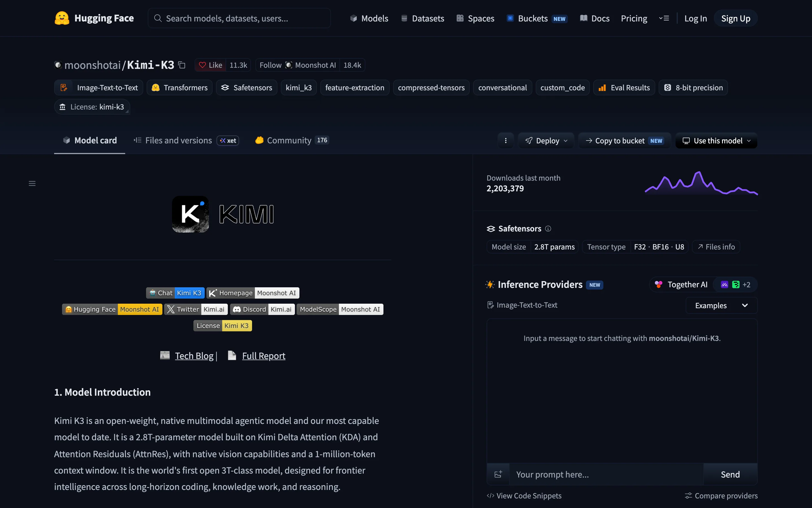
Task: Click Copy to bucket button
Action: (624, 141)
